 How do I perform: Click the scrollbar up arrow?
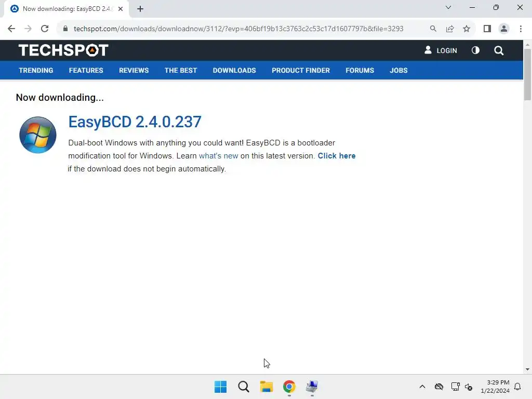coord(527,45)
